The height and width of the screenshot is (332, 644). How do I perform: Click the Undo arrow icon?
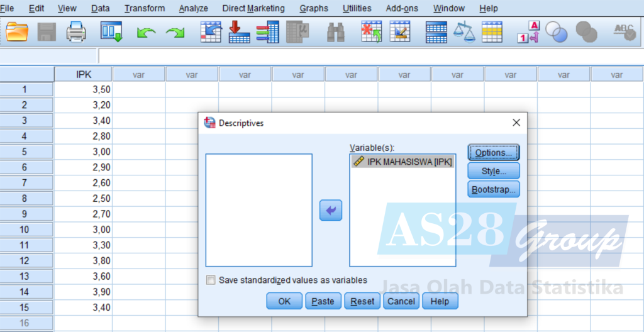tap(146, 32)
